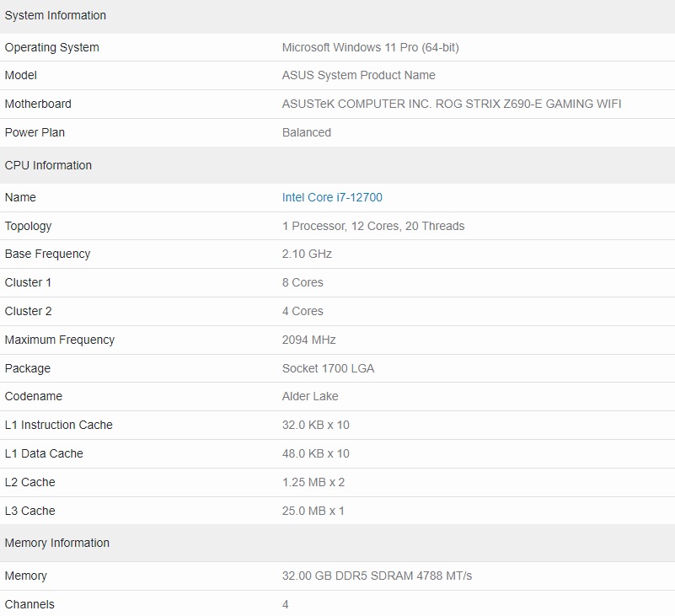Select the 8 Cores value
The height and width of the screenshot is (616, 675).
(303, 282)
